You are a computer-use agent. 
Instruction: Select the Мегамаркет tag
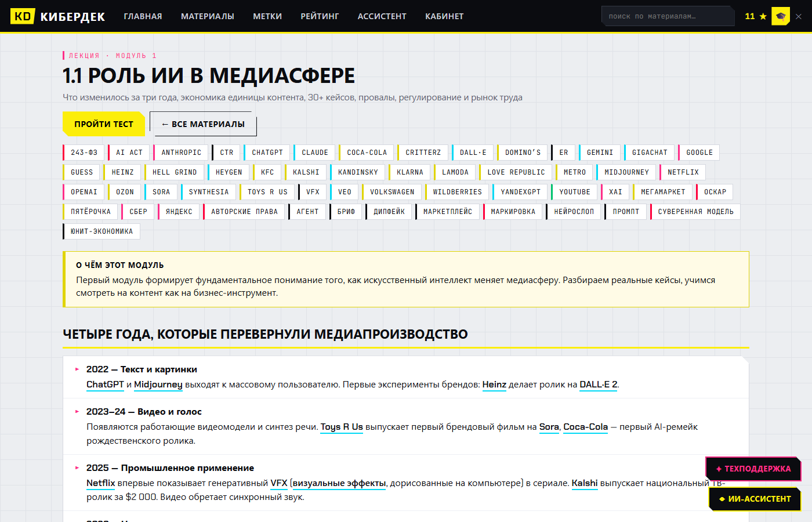[663, 192]
